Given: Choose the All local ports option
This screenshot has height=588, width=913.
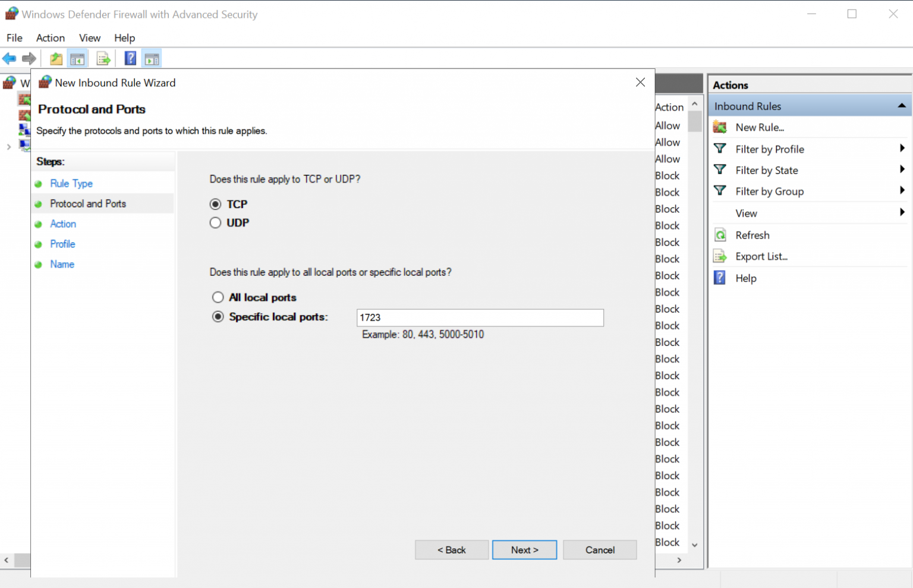Looking at the screenshot, I should click(x=218, y=297).
